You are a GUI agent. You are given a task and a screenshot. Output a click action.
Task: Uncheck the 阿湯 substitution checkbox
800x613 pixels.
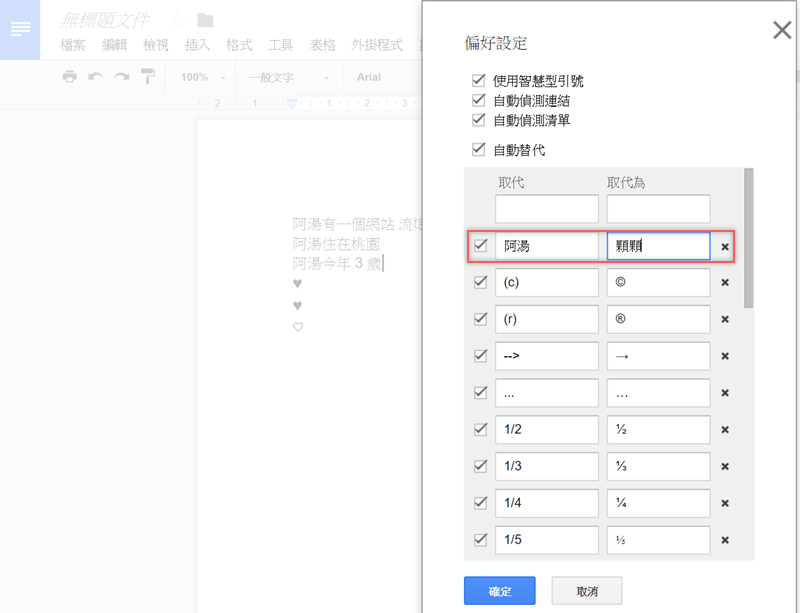pyautogui.click(x=481, y=246)
